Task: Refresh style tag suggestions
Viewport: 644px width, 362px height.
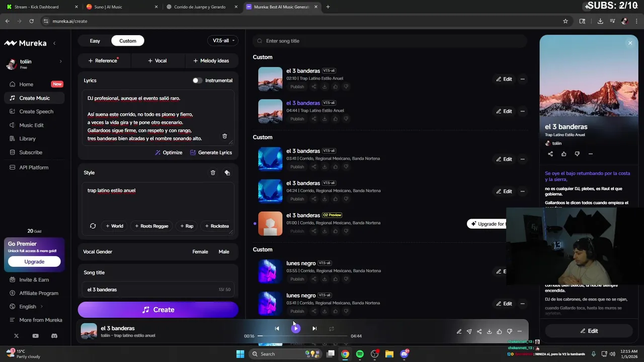Action: 93,226
